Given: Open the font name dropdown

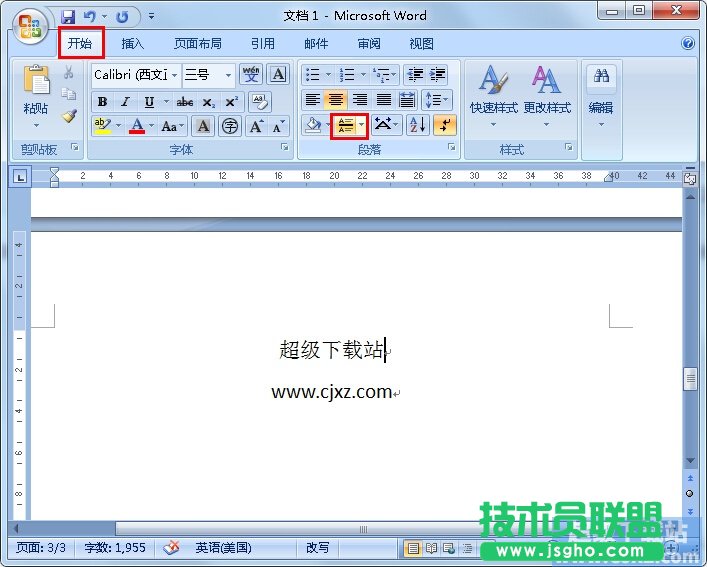Looking at the screenshot, I should click(174, 75).
